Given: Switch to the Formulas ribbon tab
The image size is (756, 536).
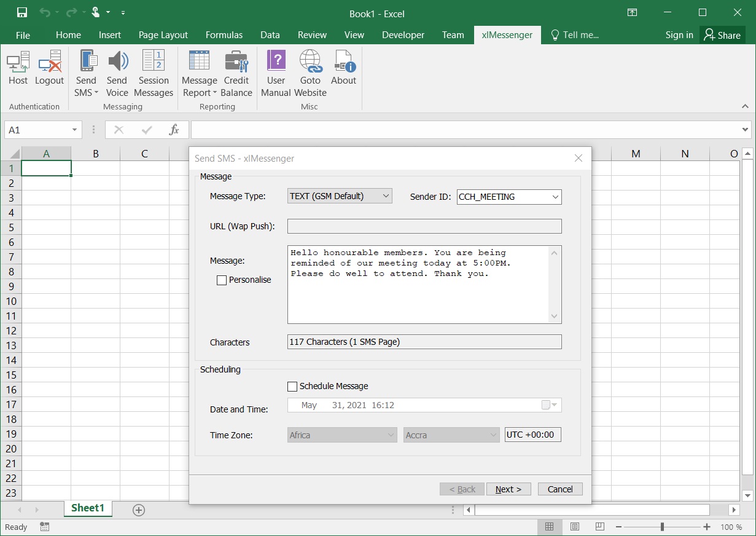Looking at the screenshot, I should tap(224, 35).
